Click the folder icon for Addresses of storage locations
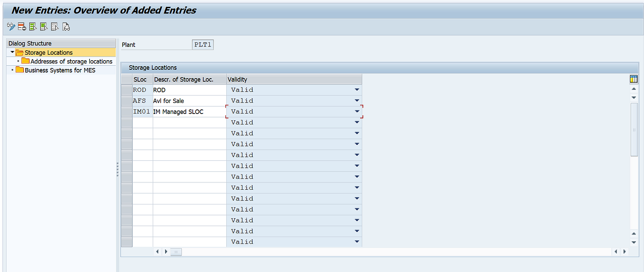This screenshot has width=644, height=272. click(x=25, y=61)
